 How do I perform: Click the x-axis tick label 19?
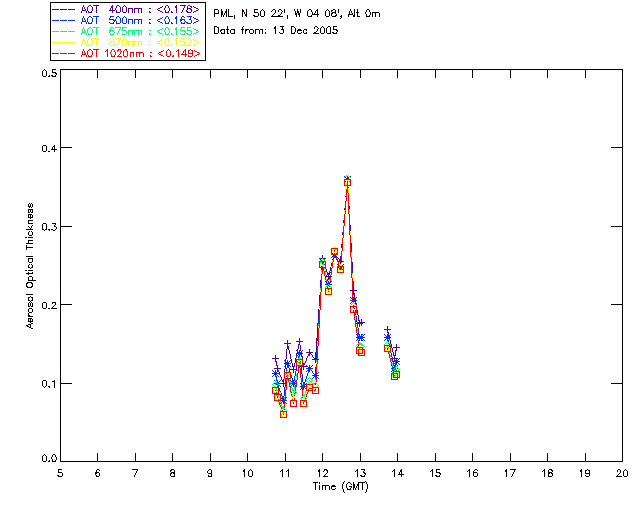585,473
